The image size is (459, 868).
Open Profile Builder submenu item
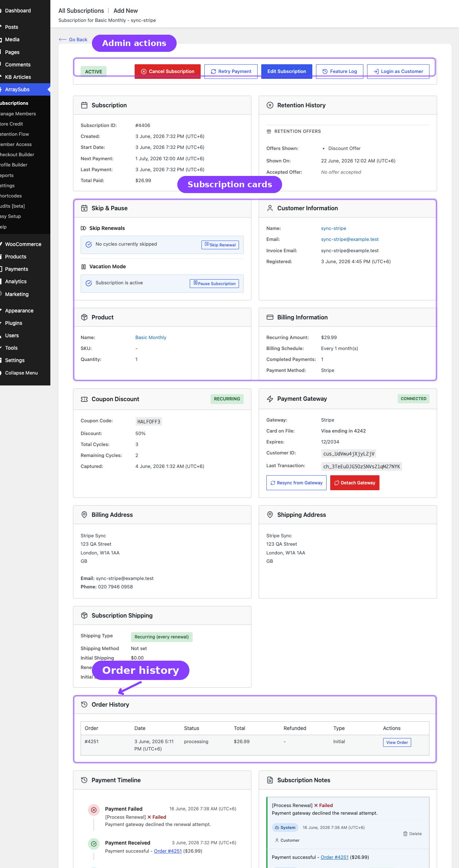tap(25, 165)
